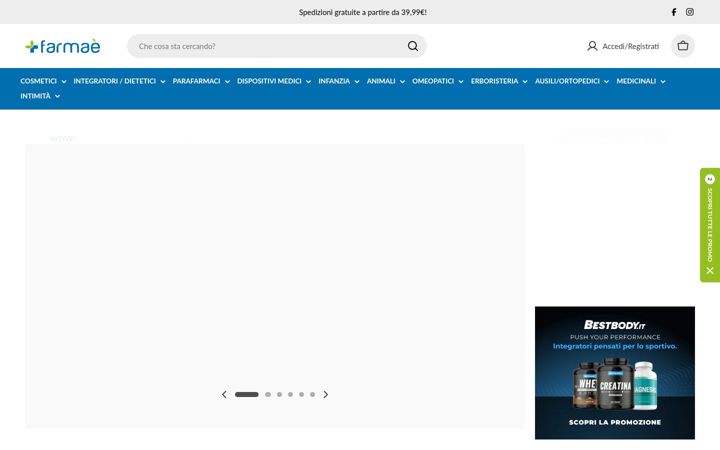The width and height of the screenshot is (720, 450).
Task: Click the Bestbody.it promo banner
Action: pos(615,373)
